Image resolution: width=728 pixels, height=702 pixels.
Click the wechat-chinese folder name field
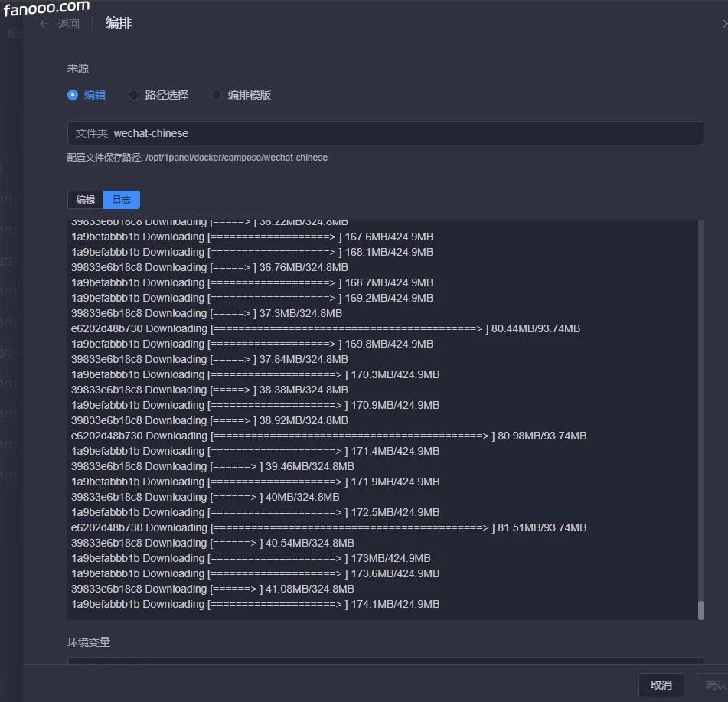point(406,133)
